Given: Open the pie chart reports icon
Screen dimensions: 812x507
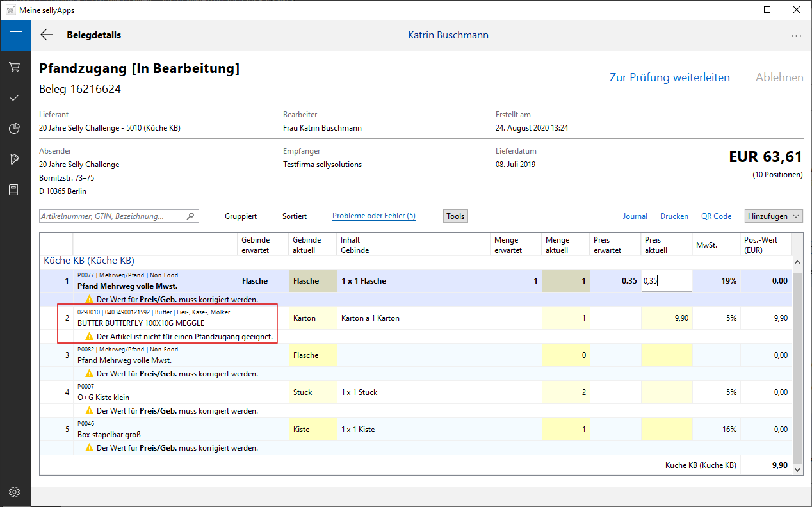Looking at the screenshot, I should pos(15,129).
